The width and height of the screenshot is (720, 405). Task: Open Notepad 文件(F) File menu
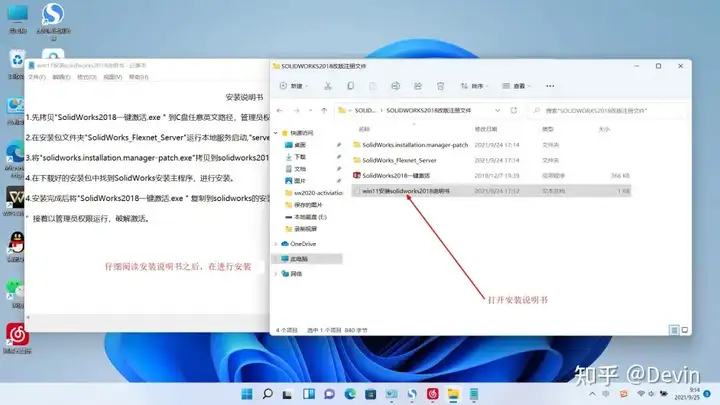pos(37,77)
